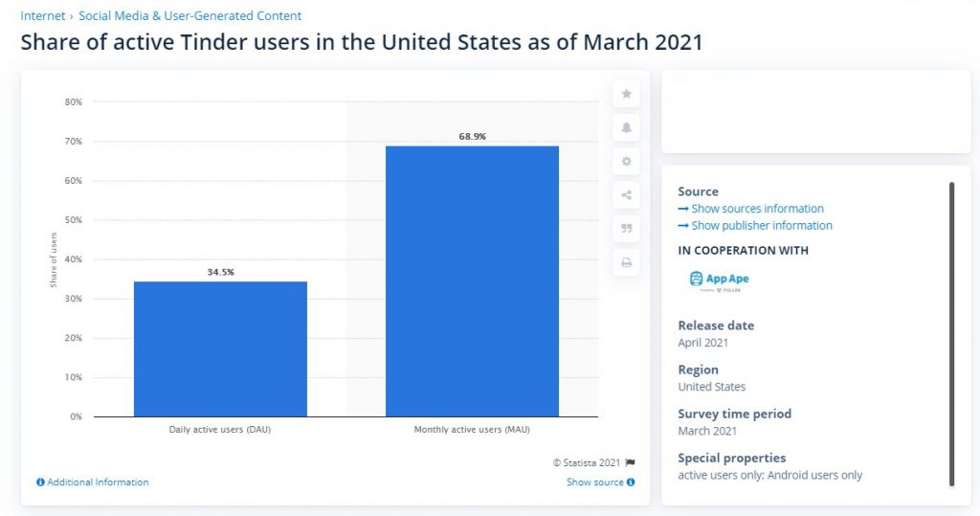Click the Show source link text
The image size is (980, 516).
pyautogui.click(x=594, y=482)
